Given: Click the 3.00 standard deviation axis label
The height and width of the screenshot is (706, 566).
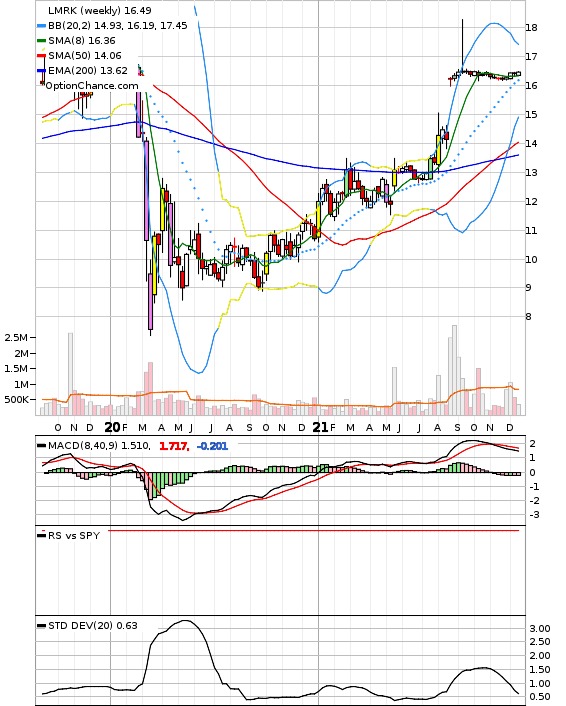Looking at the screenshot, I should (x=540, y=629).
